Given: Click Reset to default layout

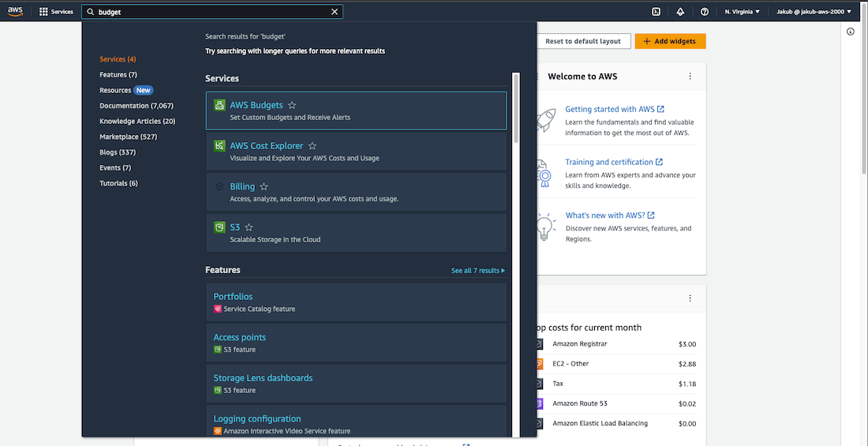Looking at the screenshot, I should 583,42.
